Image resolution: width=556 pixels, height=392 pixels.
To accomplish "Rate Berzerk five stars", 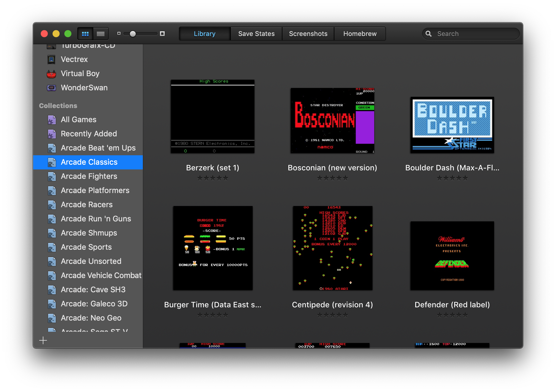I will (x=226, y=178).
